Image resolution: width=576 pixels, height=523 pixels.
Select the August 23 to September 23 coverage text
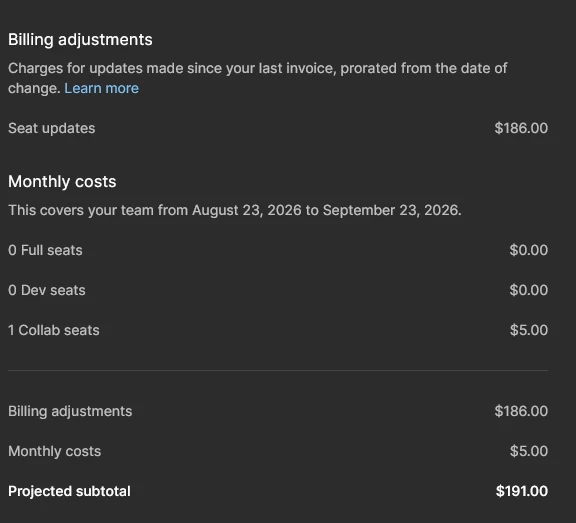pos(235,210)
